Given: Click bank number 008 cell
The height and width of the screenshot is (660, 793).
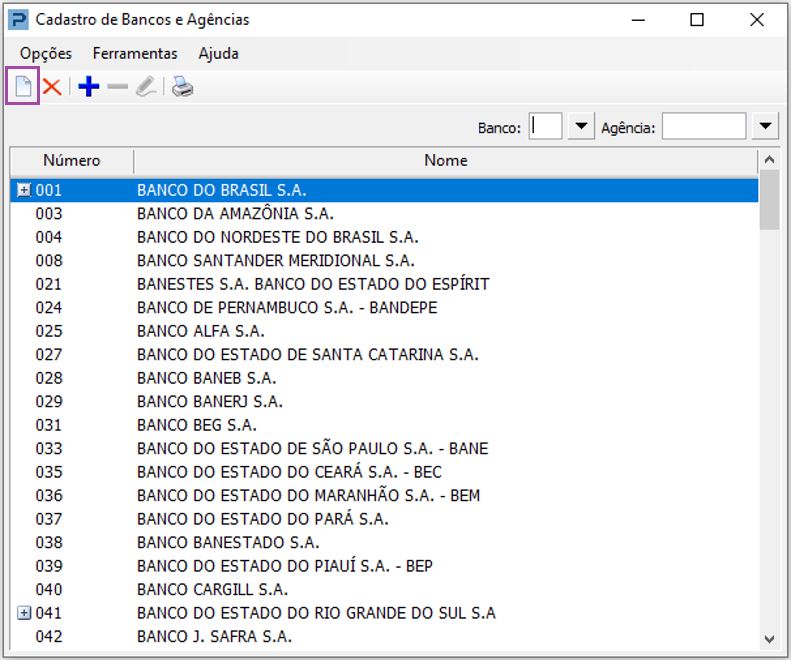Looking at the screenshot, I should pos(49,260).
